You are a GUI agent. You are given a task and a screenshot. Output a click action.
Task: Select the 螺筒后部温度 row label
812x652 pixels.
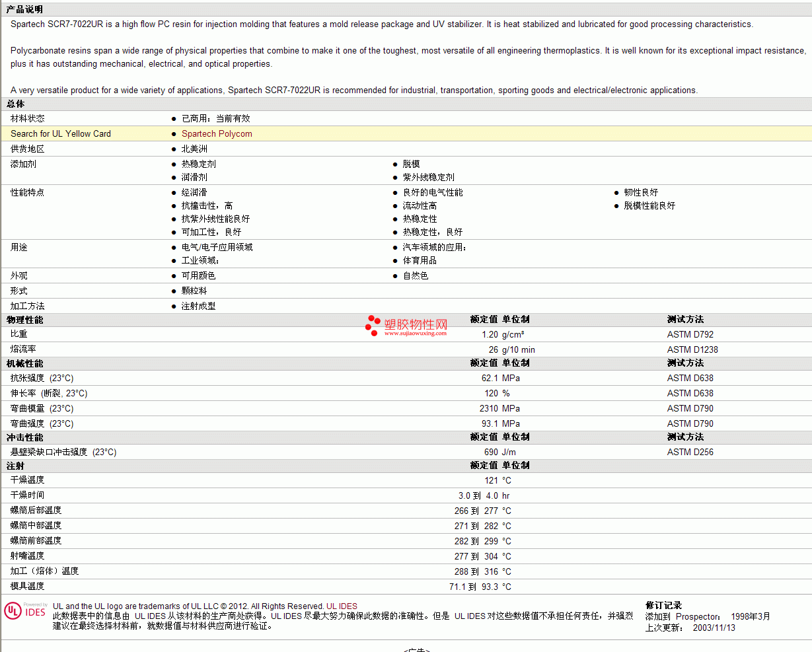(36, 510)
